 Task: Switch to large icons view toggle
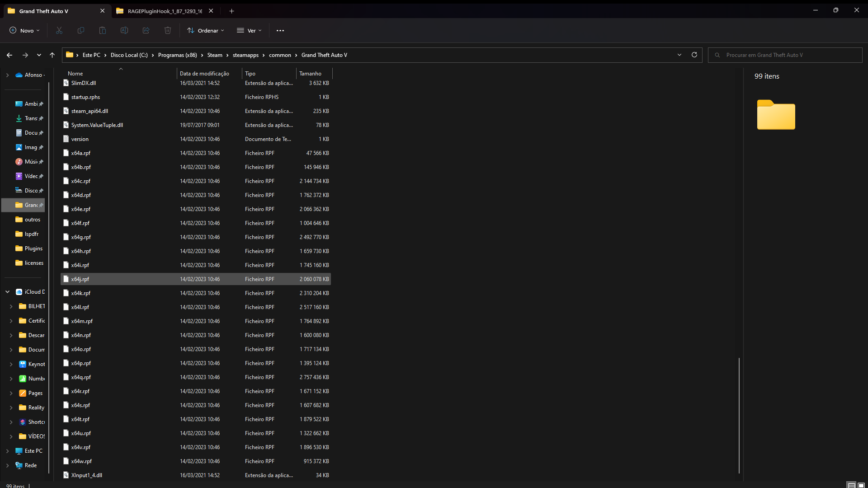[861, 485]
